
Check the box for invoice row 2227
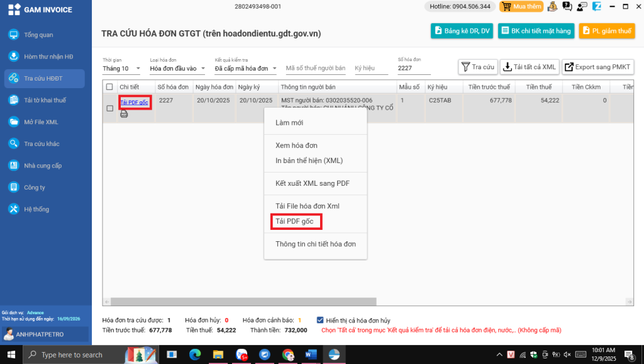pos(109,108)
